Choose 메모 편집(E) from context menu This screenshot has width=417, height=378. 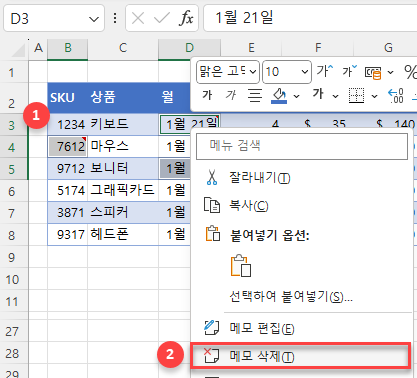point(303,328)
